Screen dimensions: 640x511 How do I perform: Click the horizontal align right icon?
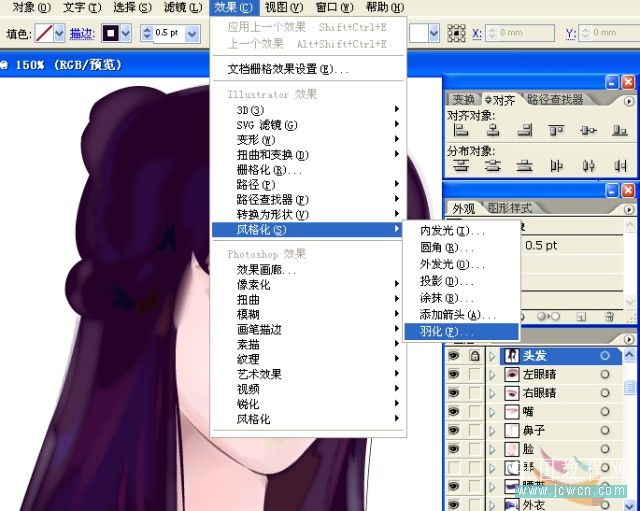[524, 130]
